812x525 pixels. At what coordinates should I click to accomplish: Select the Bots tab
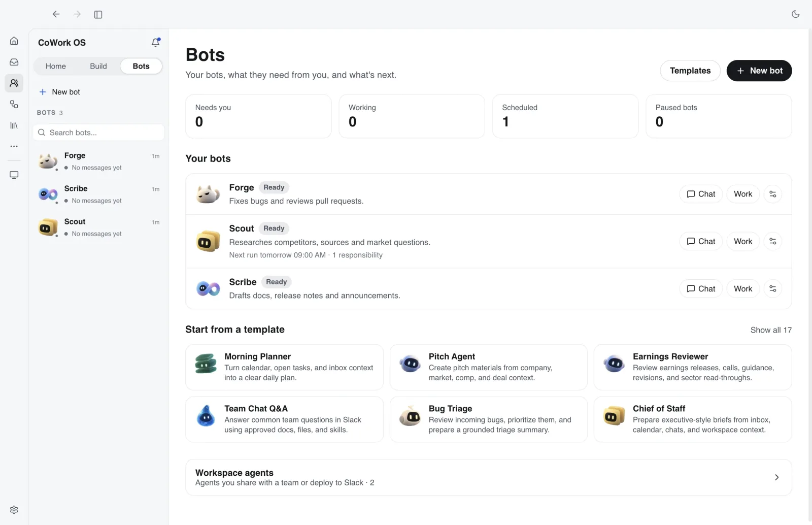pos(141,66)
